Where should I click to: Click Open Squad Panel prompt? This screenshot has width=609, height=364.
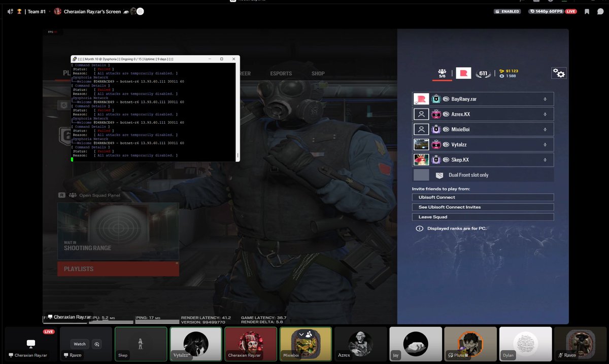point(89,195)
